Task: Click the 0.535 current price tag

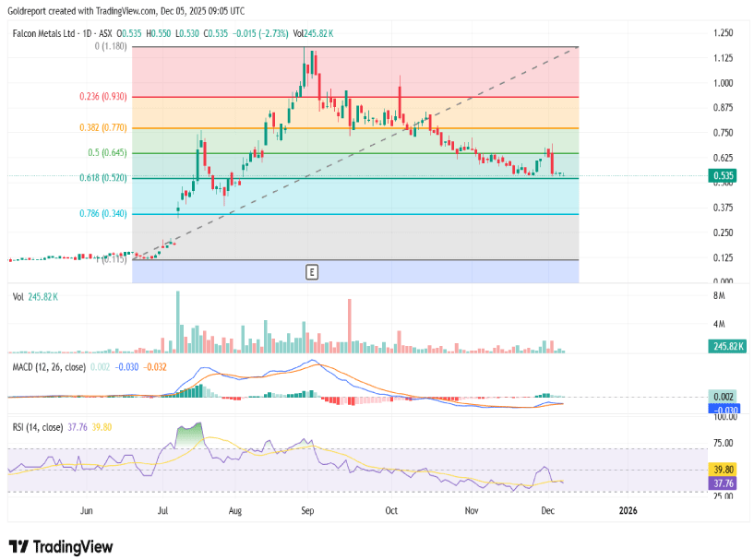Action: pyautogui.click(x=724, y=174)
